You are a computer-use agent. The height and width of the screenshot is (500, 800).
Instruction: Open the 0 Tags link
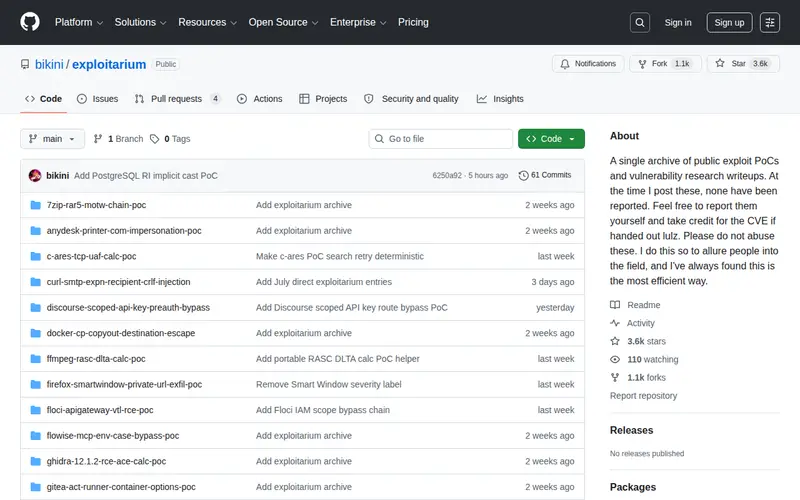[x=170, y=139]
